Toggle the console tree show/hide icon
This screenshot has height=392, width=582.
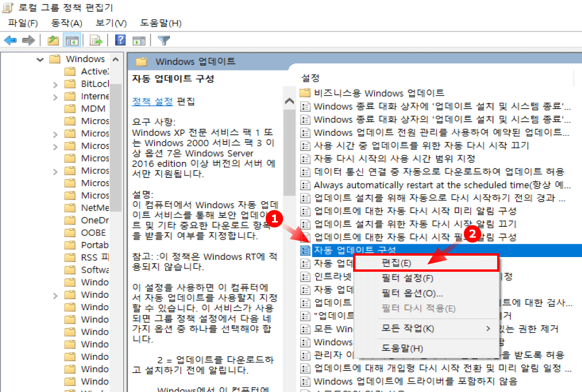point(72,41)
